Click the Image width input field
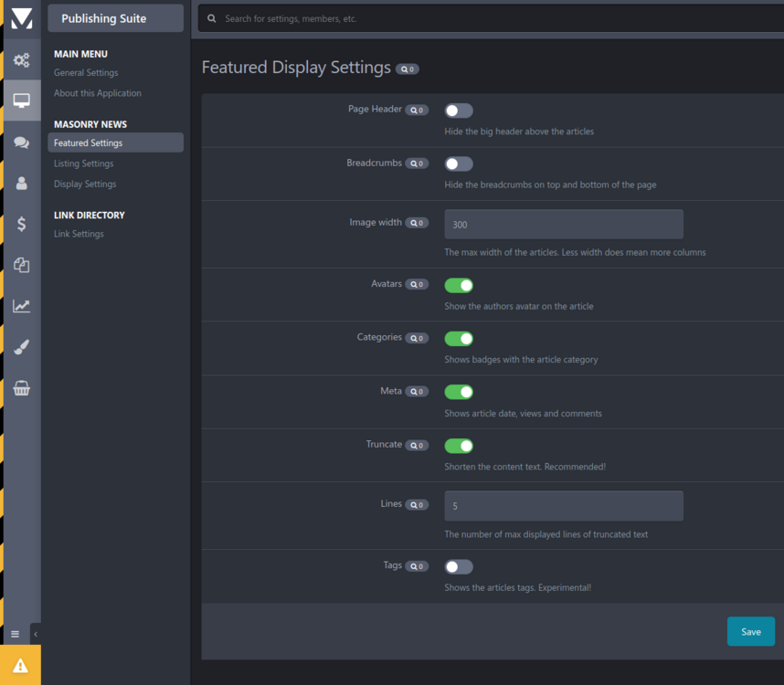The width and height of the screenshot is (784, 685). (563, 225)
